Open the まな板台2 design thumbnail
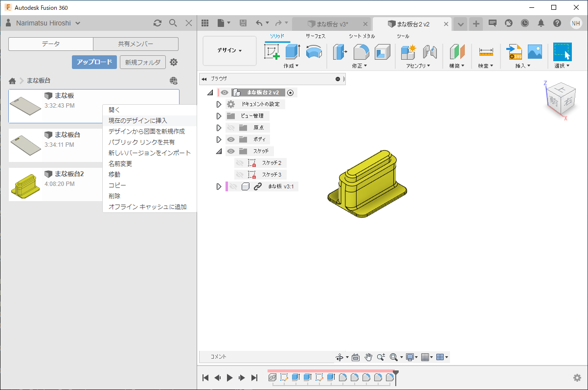 click(25, 184)
